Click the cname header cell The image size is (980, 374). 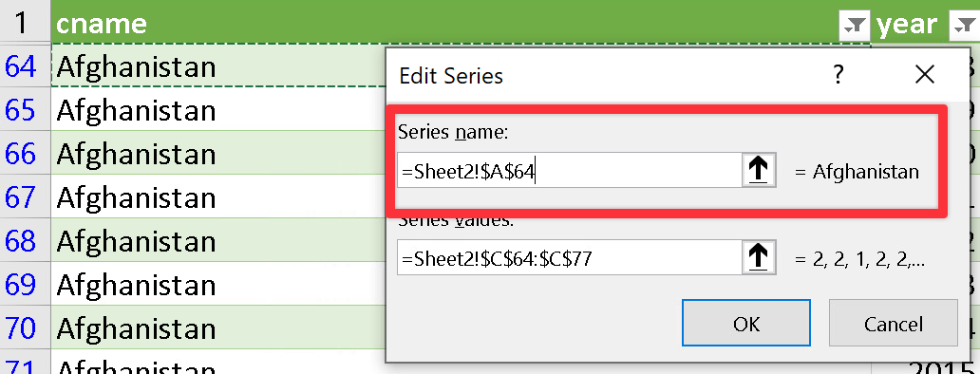(x=462, y=24)
